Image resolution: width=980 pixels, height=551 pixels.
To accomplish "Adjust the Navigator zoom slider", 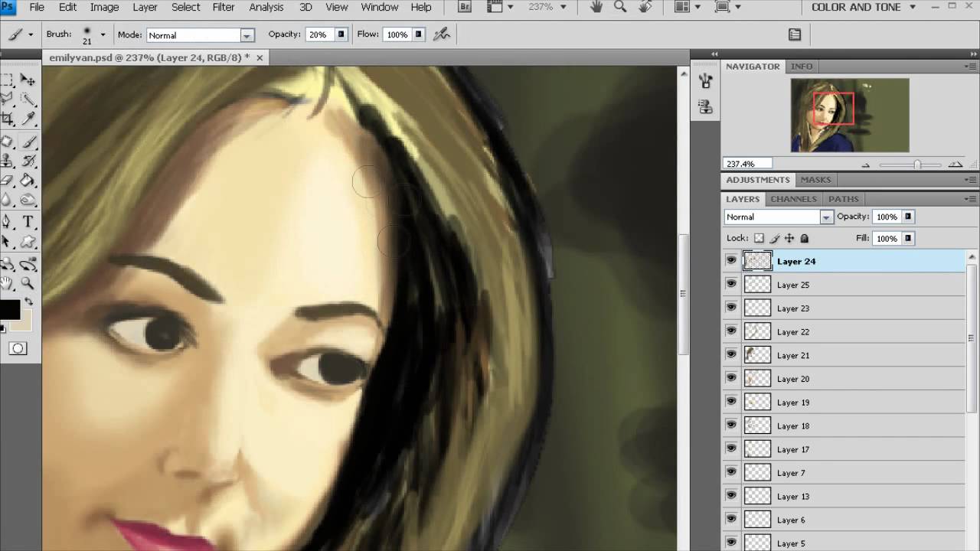I will [x=917, y=165].
